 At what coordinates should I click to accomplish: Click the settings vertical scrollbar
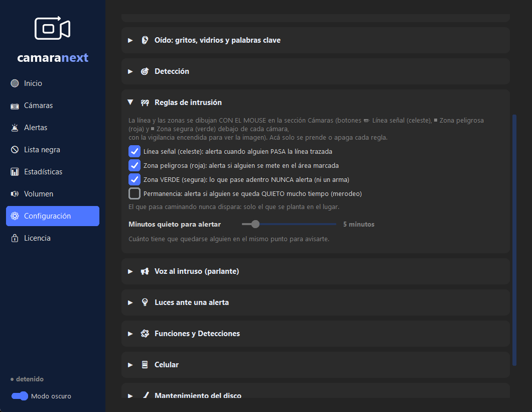514,240
